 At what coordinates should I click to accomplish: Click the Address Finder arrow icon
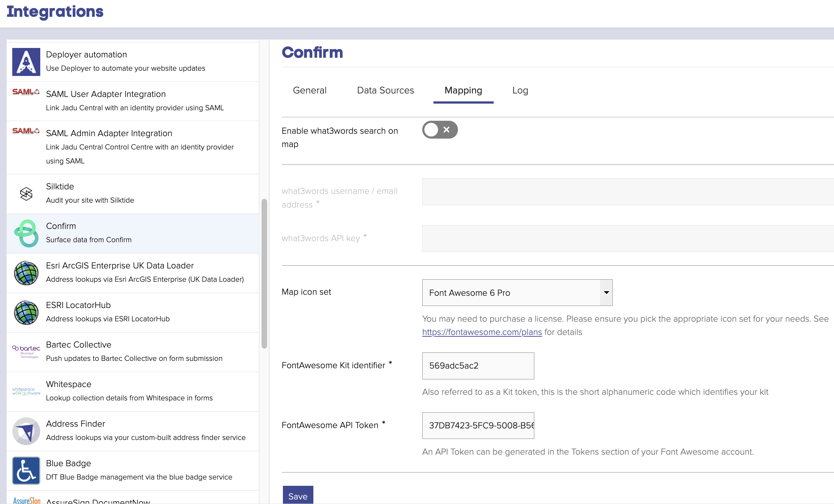pos(26,431)
